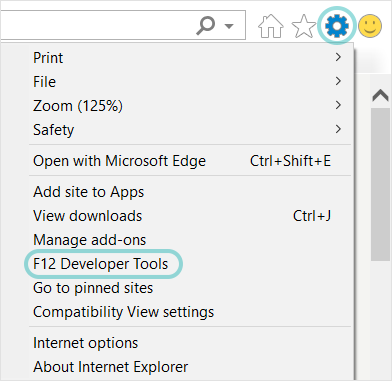Open Favorites with the star icon
This screenshot has height=381, width=392.
click(303, 26)
